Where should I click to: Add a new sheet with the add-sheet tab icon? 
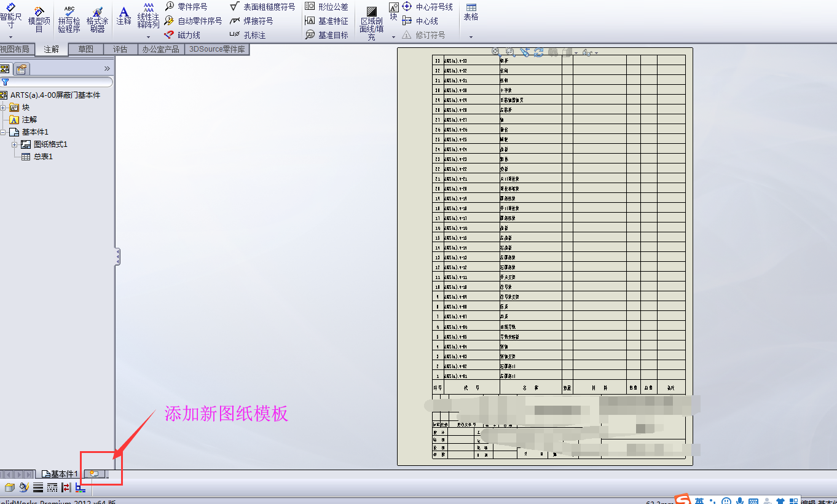pos(94,474)
